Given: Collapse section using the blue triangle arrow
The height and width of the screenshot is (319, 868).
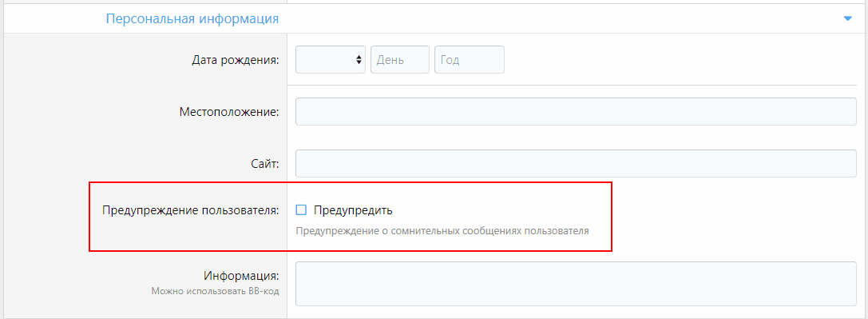Looking at the screenshot, I should (847, 19).
